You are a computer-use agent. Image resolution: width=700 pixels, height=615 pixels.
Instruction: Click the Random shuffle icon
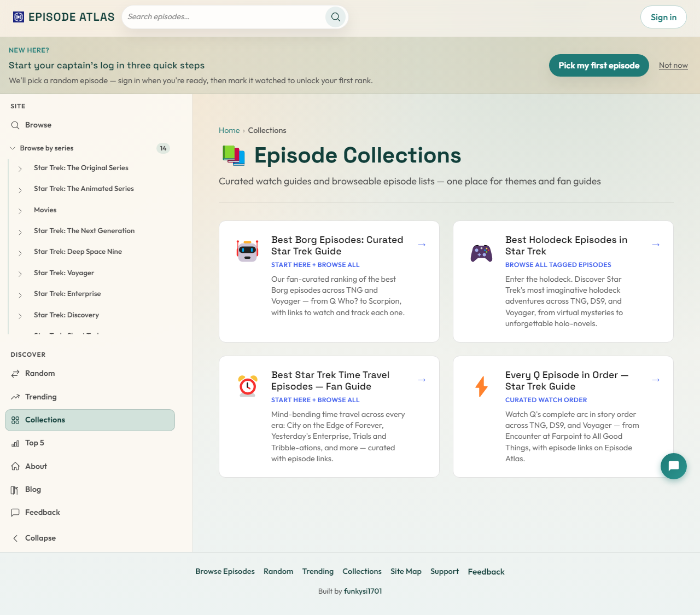pos(15,374)
